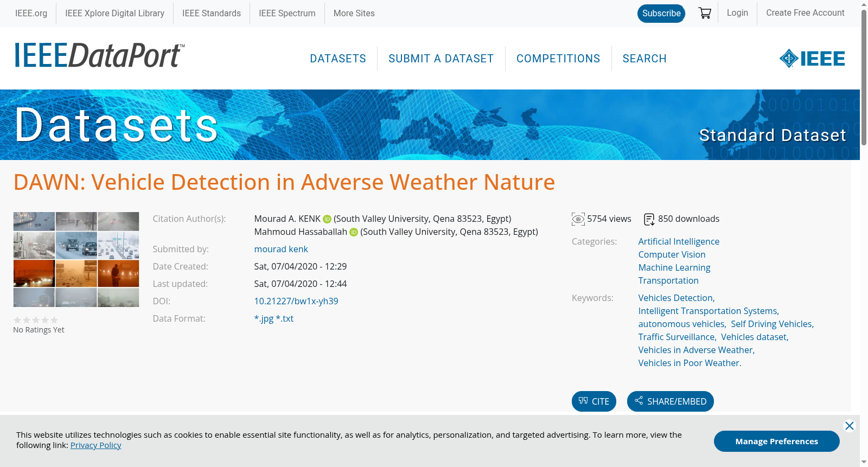This screenshot has width=868, height=467.
Task: Click the '850 downloads' count text
Action: [689, 219]
